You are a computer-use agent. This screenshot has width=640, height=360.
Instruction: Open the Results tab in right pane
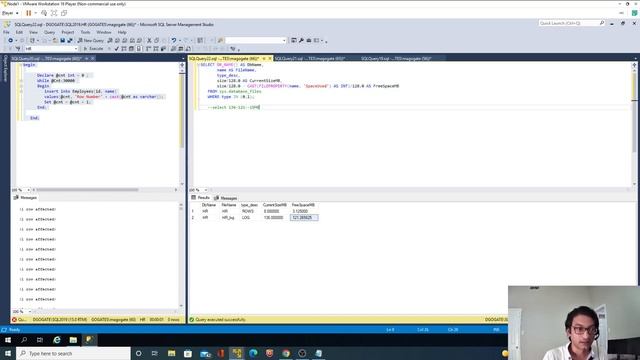click(x=201, y=198)
